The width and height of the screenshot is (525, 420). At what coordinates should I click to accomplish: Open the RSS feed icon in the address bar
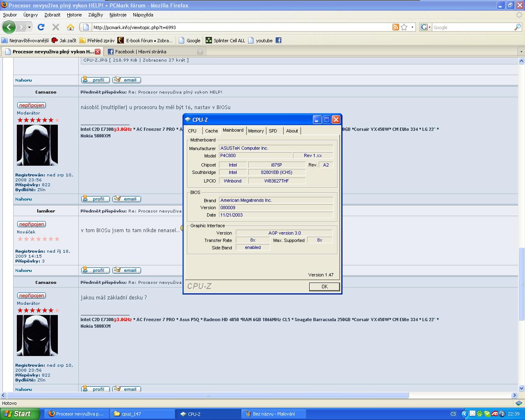396,27
